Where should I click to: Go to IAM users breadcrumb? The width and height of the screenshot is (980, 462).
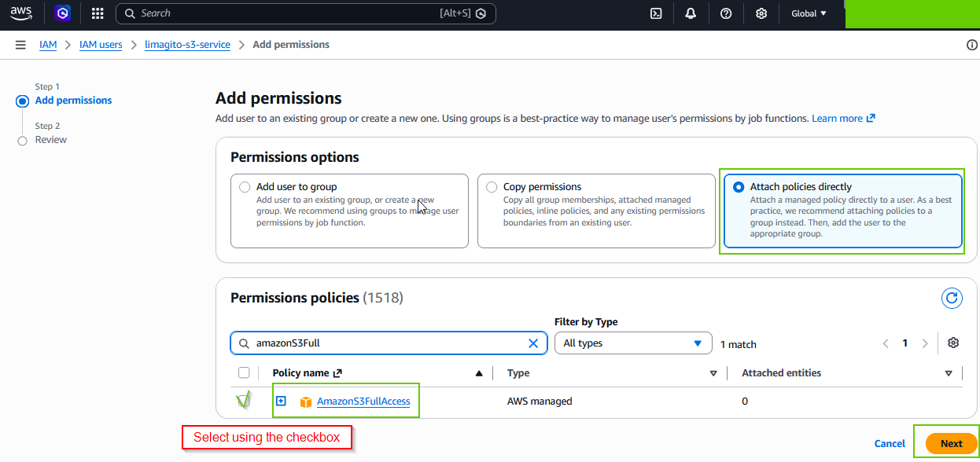(x=101, y=45)
